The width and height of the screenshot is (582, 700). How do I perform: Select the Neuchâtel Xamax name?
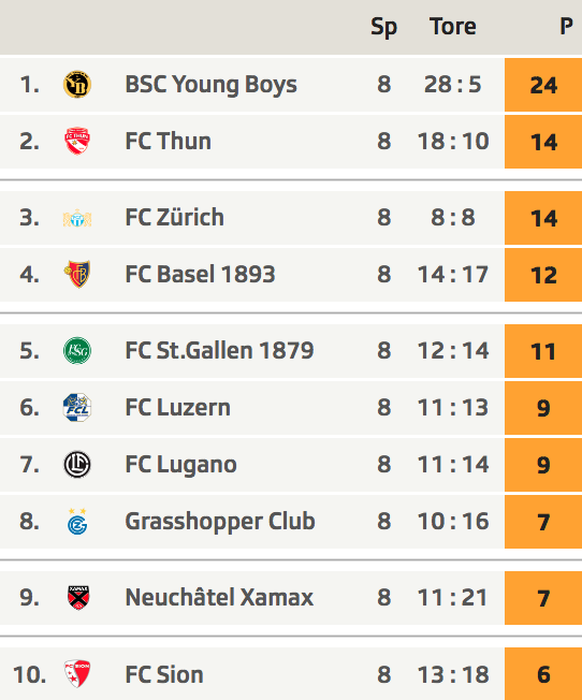pyautogui.click(x=219, y=597)
